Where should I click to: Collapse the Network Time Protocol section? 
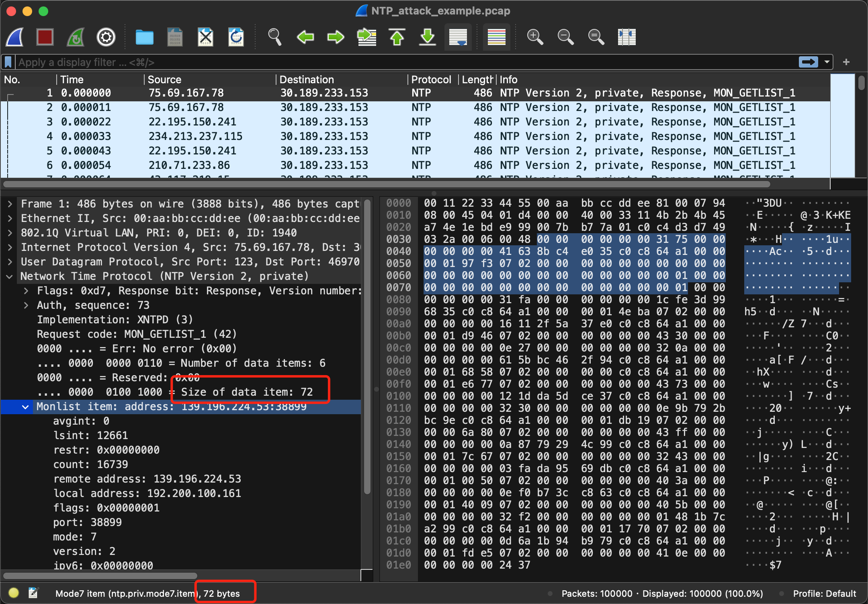[10, 276]
